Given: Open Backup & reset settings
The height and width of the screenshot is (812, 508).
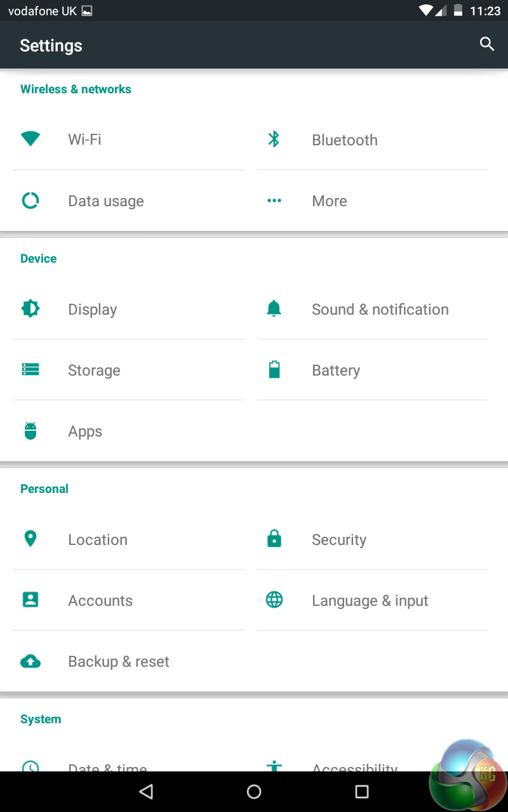Looking at the screenshot, I should 119,662.
